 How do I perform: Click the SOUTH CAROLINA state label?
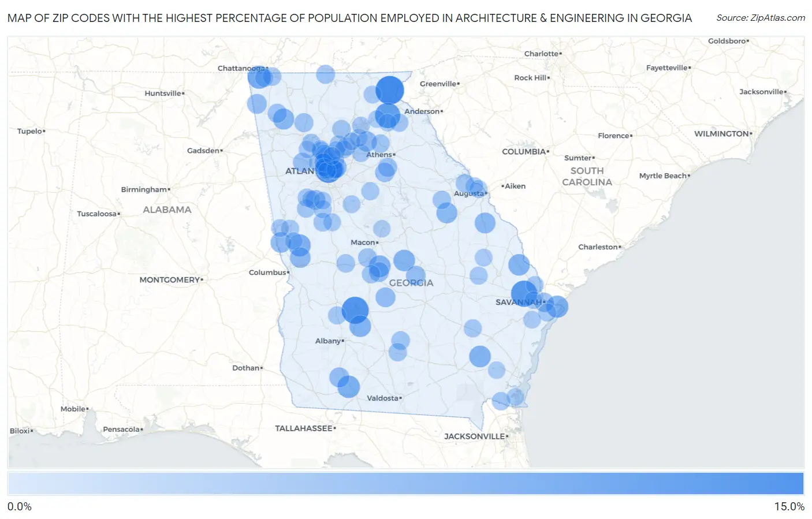click(587, 177)
